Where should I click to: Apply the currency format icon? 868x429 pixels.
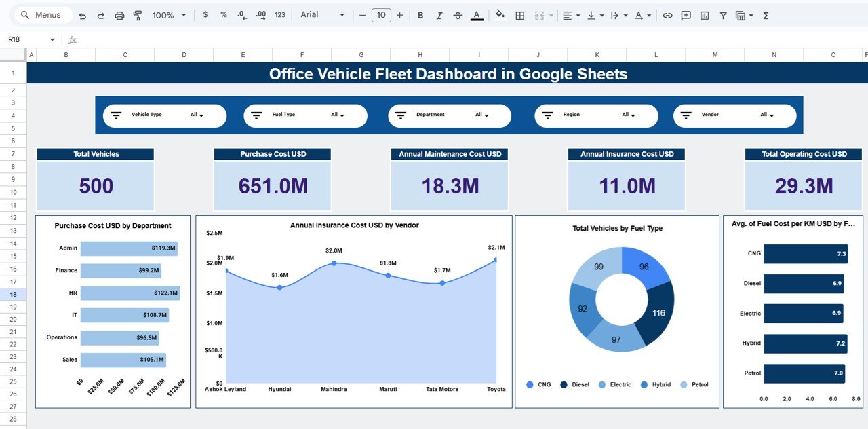[x=205, y=14]
